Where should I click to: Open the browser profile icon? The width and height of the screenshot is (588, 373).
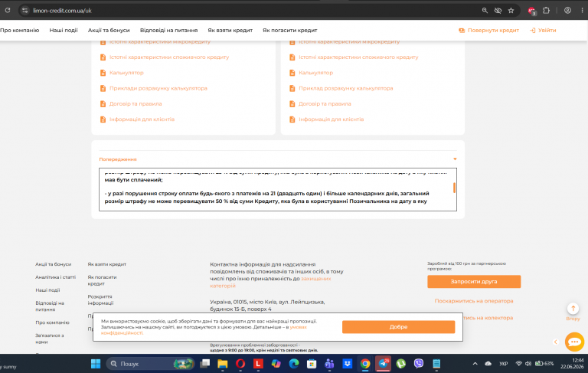point(567,11)
